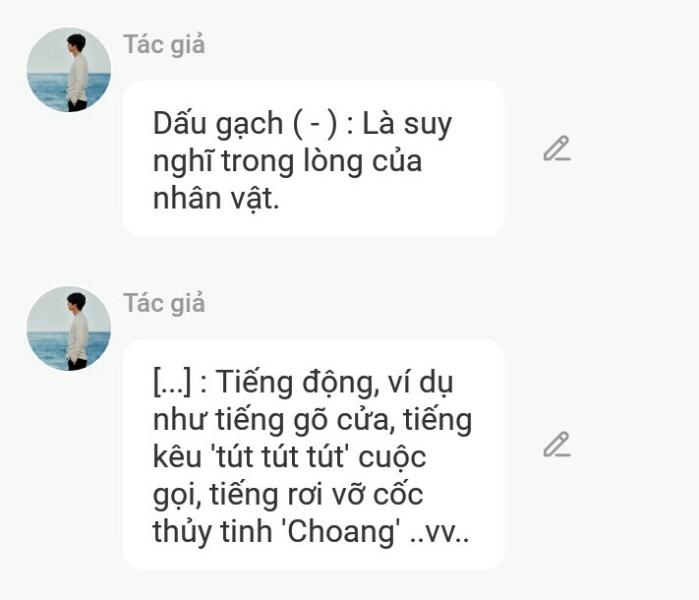Click the quoted word 'Choang'

(341, 532)
